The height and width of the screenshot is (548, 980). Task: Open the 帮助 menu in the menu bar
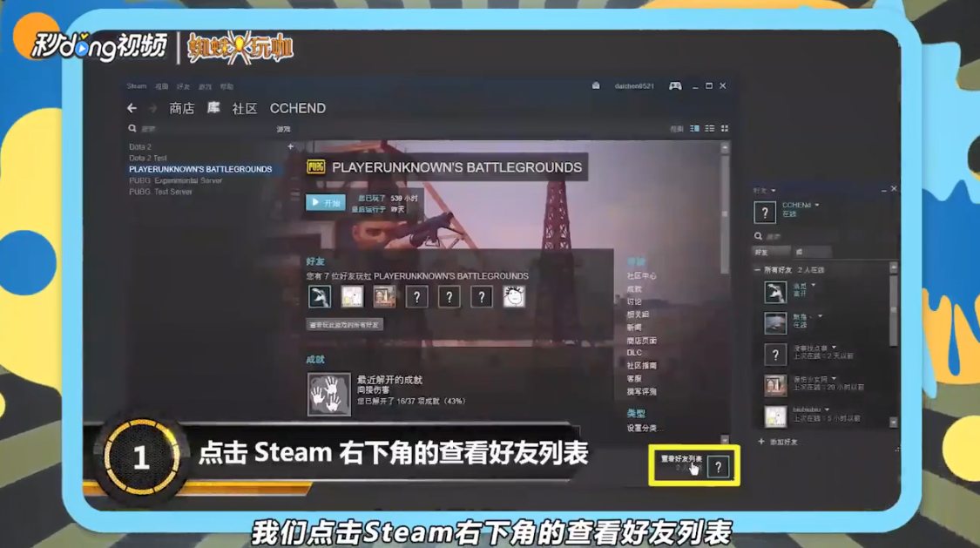point(226,86)
